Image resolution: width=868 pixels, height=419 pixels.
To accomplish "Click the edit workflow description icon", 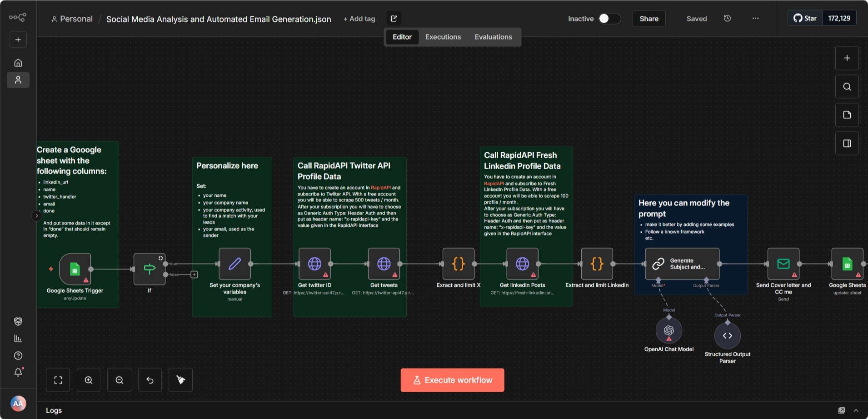I will click(x=394, y=19).
